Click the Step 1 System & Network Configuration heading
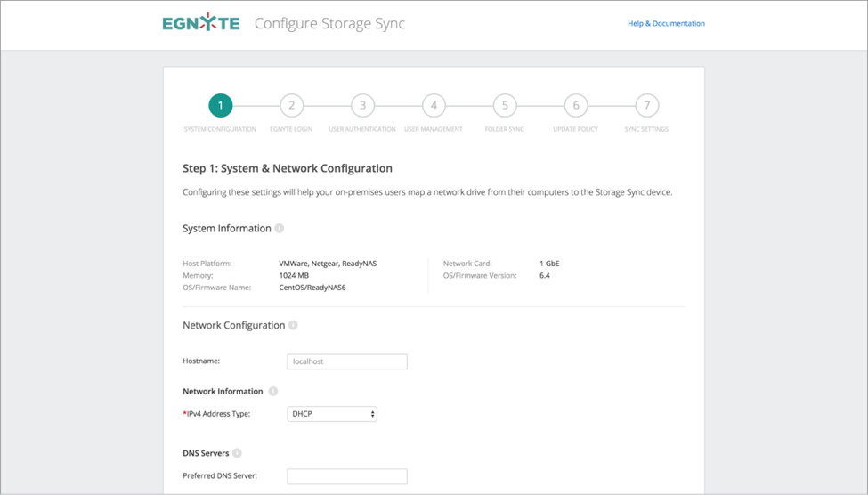This screenshot has height=495, width=868. tap(288, 168)
